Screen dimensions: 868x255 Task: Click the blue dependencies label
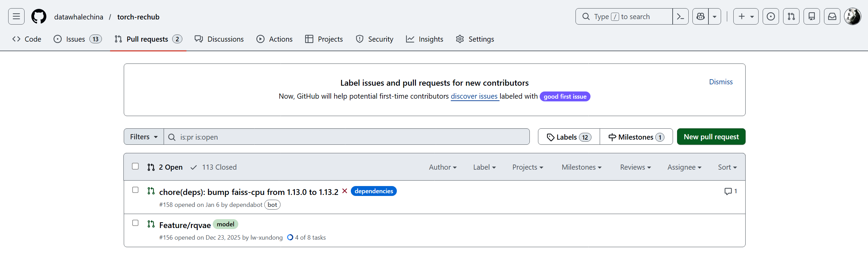pos(374,191)
